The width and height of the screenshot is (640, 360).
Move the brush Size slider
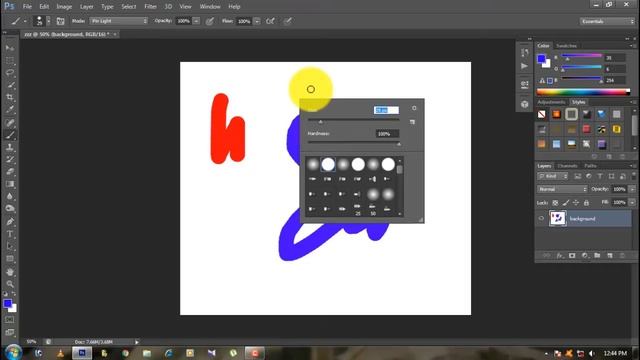click(320, 122)
